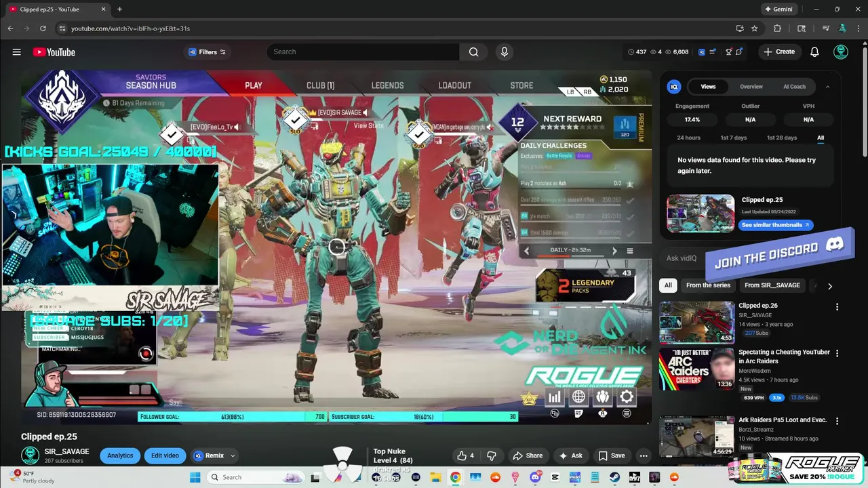Open the notifications bell
The height and width of the screenshot is (488, 868).
pos(814,52)
